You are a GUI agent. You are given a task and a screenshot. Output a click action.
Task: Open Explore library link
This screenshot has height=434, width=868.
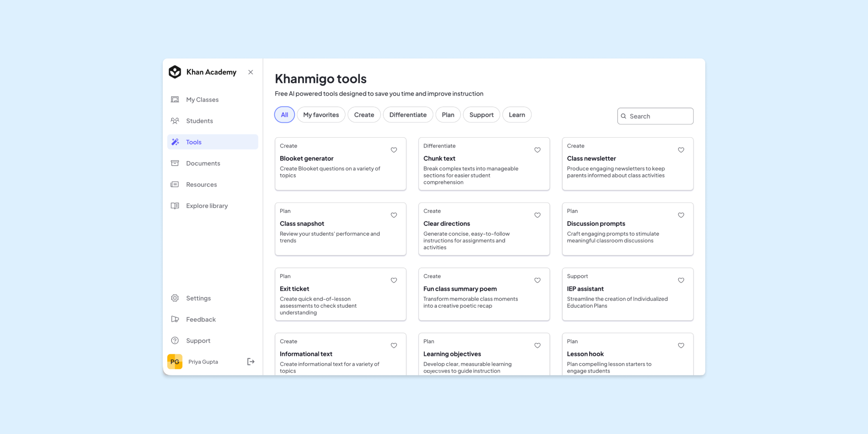click(x=213, y=206)
